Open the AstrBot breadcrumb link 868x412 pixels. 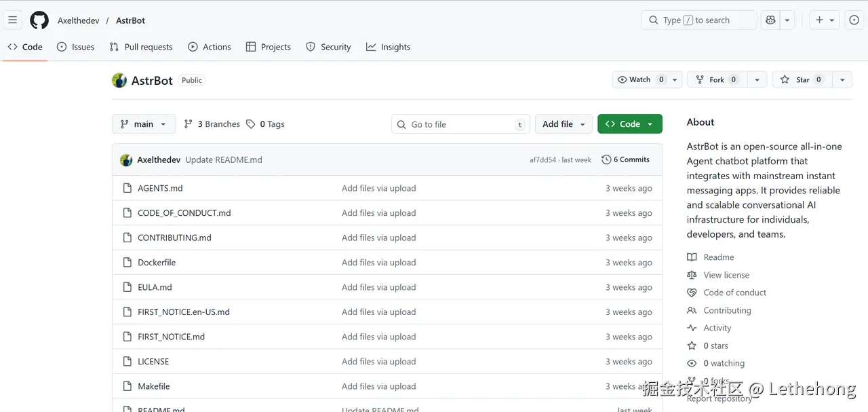point(130,20)
